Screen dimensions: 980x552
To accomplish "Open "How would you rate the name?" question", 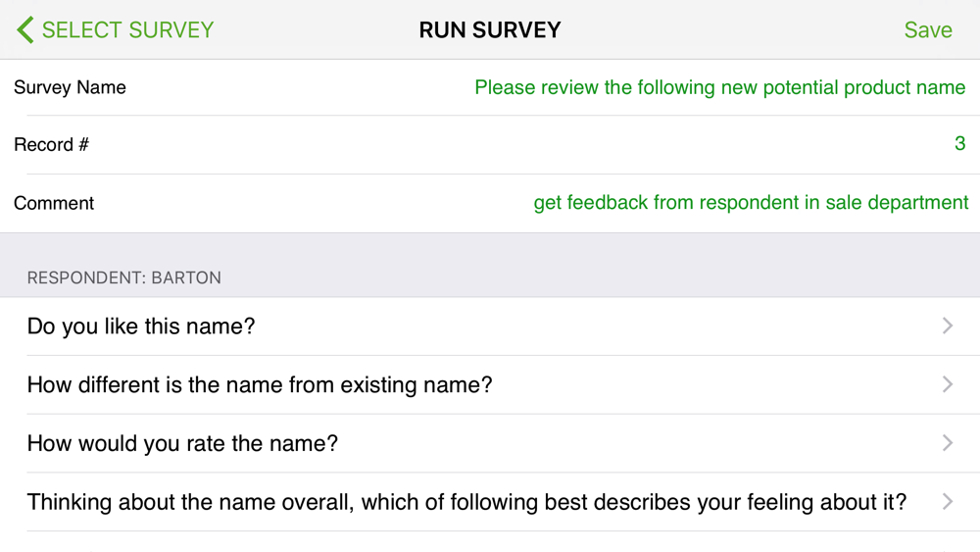I will [490, 443].
